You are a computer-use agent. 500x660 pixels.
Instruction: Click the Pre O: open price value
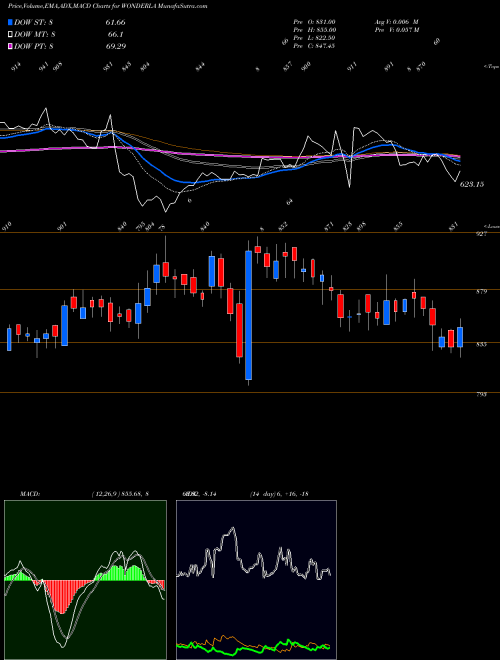point(314,22)
